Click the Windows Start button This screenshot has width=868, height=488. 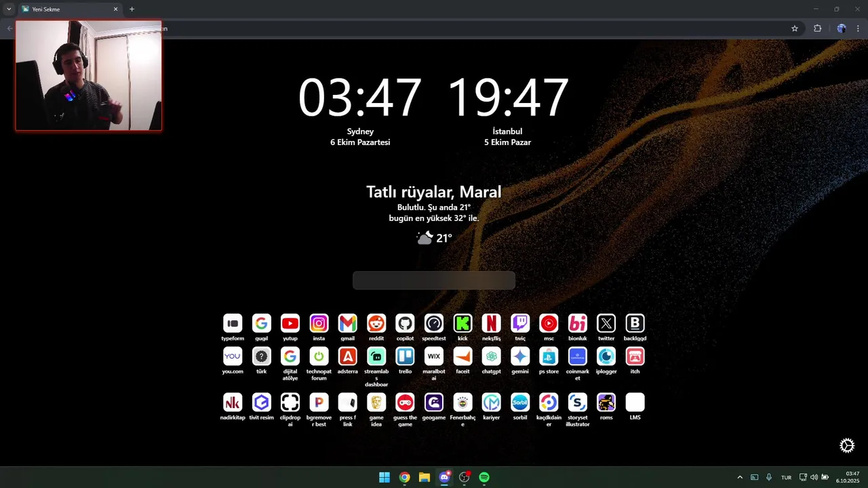(384, 477)
